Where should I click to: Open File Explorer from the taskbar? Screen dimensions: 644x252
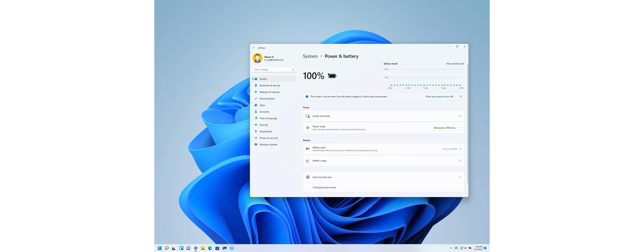pos(203,248)
